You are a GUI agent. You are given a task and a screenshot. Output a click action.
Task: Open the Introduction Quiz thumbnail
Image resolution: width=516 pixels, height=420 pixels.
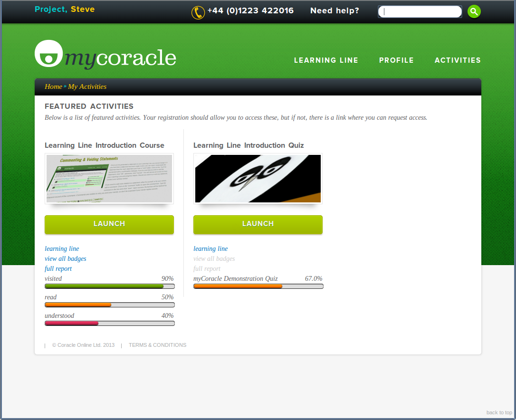click(x=258, y=178)
